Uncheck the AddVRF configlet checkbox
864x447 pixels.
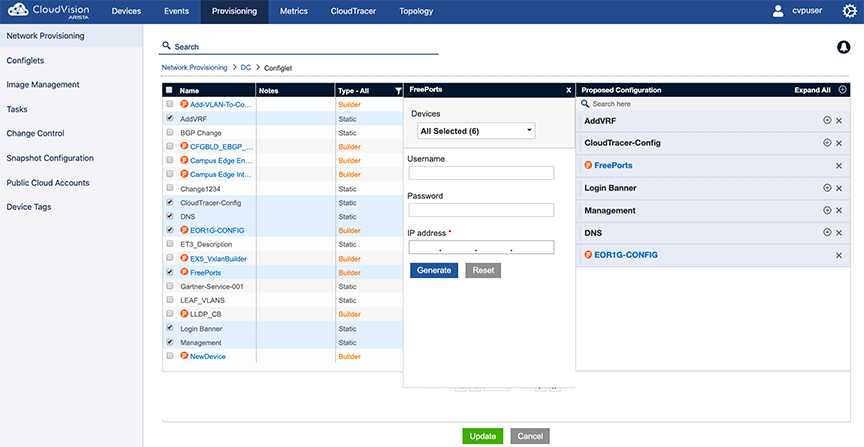pyautogui.click(x=169, y=118)
